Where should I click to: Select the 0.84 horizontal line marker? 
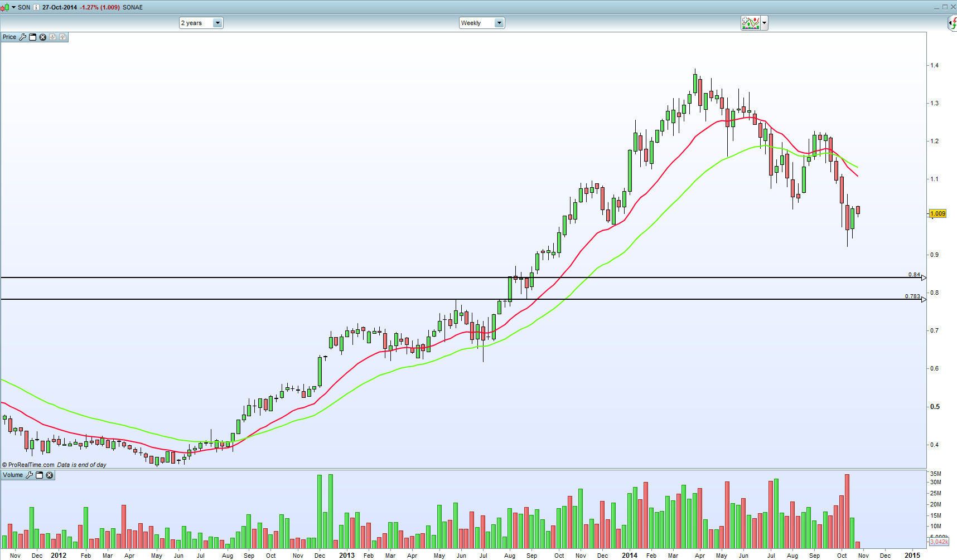coord(924,277)
